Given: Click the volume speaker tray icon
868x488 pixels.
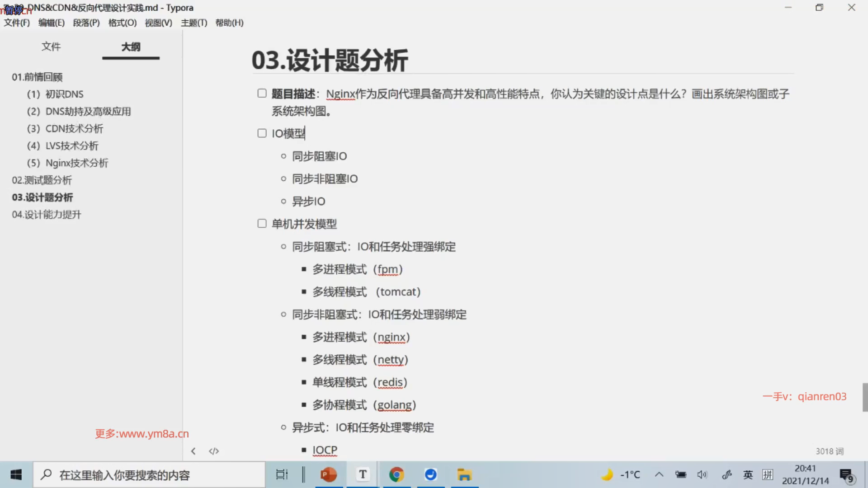Looking at the screenshot, I should pyautogui.click(x=702, y=474).
